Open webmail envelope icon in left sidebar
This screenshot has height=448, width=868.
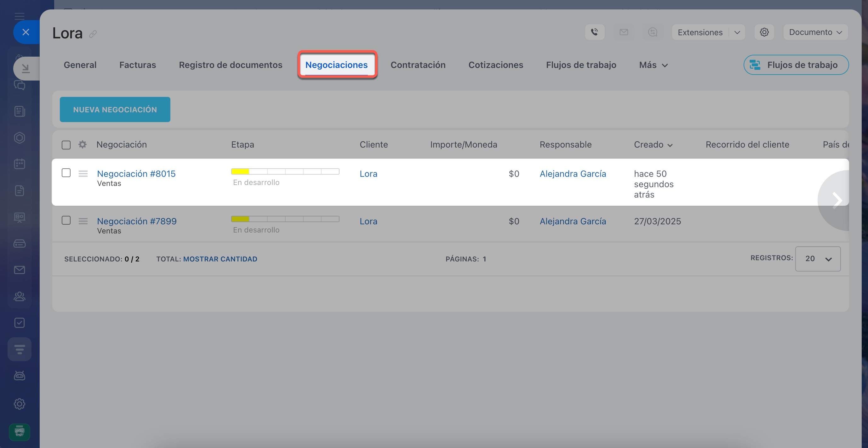point(20,270)
